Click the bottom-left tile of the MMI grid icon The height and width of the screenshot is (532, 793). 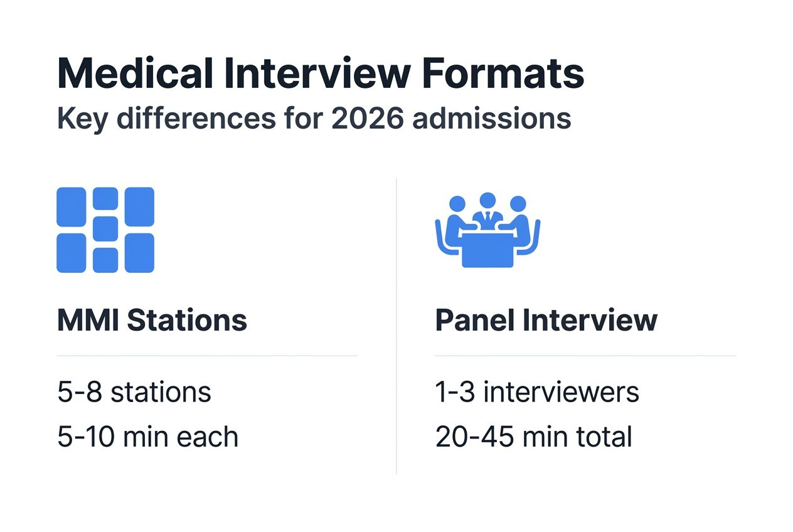(72, 253)
